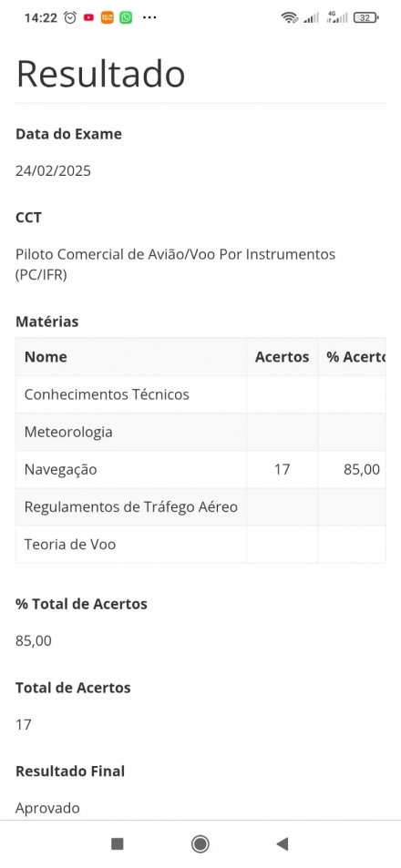Tap the % Acertos column header

[352, 357]
